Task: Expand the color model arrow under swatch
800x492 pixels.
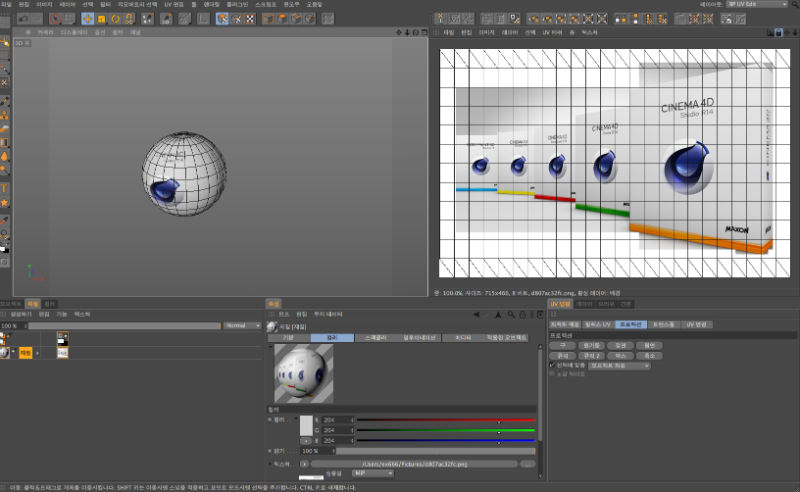Action: tap(306, 440)
